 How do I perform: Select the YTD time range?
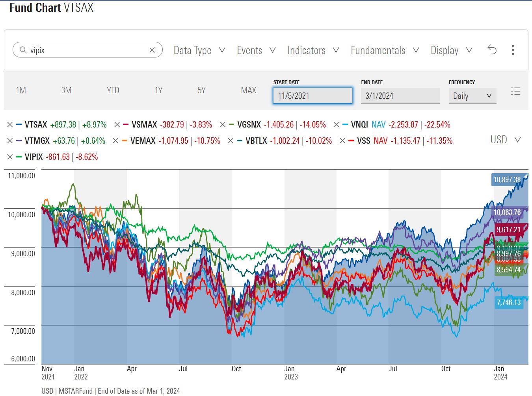113,91
